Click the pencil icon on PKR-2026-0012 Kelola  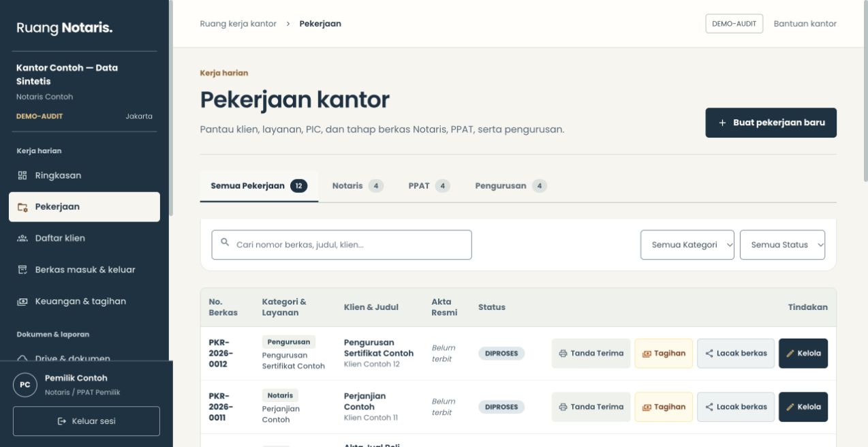point(790,354)
